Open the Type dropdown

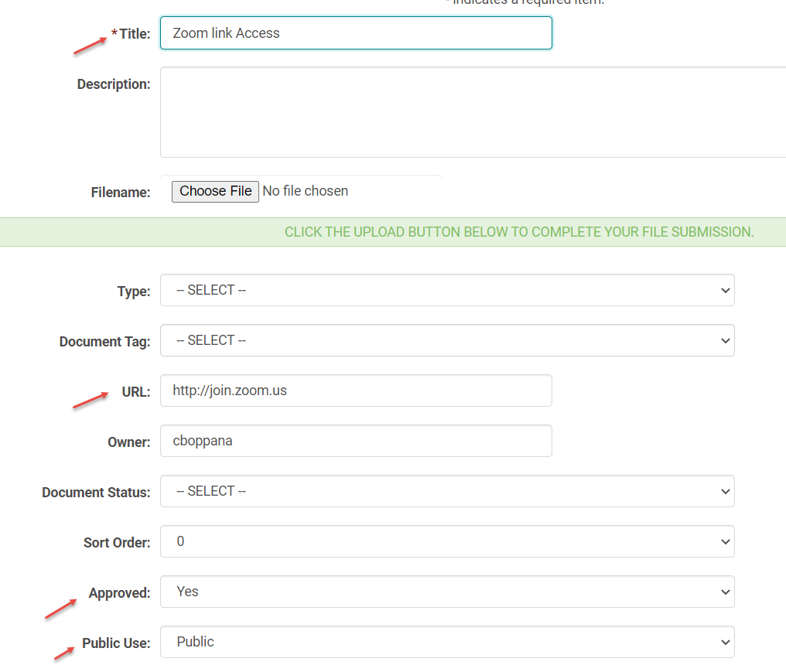[x=447, y=290]
